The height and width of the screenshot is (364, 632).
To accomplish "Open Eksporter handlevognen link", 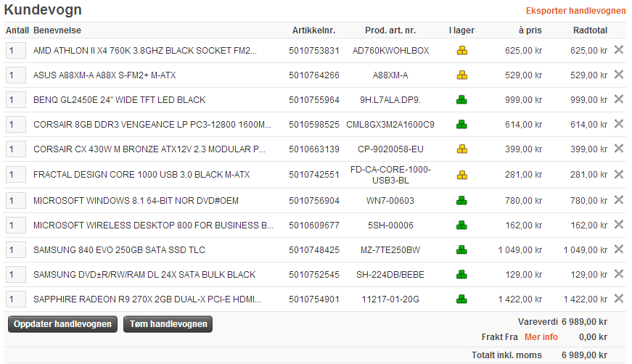I will coord(575,11).
